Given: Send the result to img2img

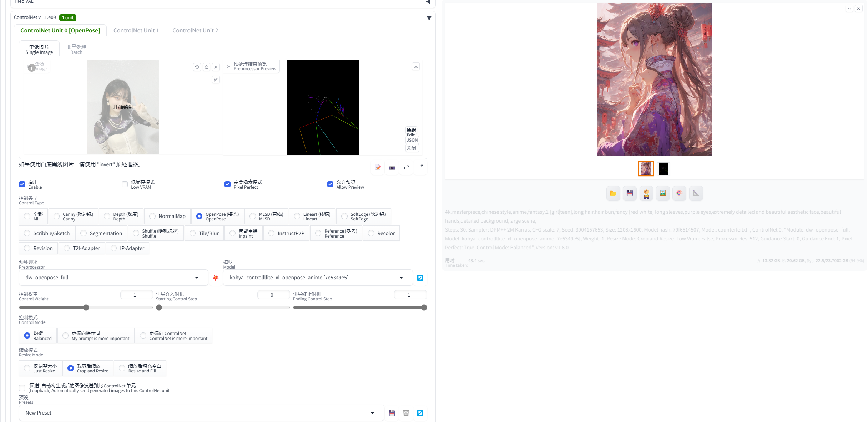Looking at the screenshot, I should tap(663, 193).
